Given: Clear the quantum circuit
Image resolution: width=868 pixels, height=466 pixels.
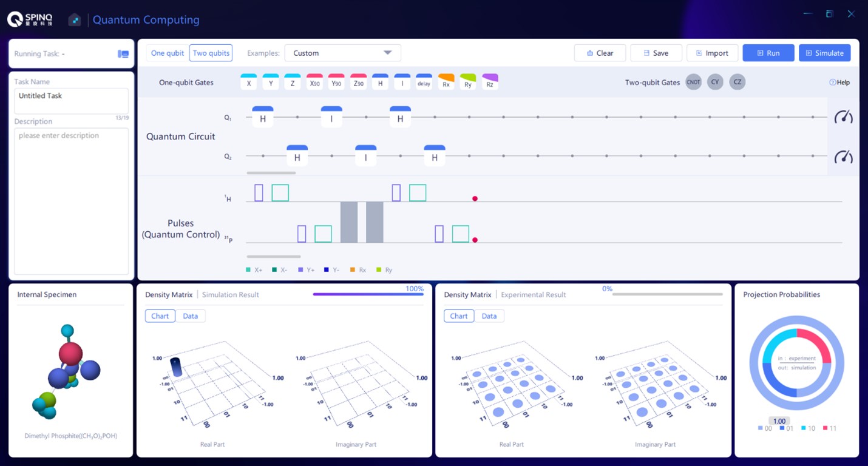Looking at the screenshot, I should point(600,53).
